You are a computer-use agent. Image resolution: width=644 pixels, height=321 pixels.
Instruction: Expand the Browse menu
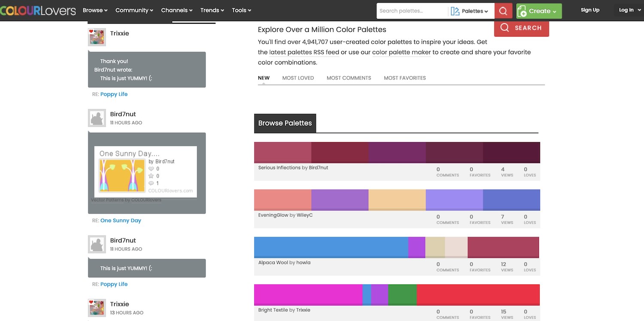tap(95, 10)
